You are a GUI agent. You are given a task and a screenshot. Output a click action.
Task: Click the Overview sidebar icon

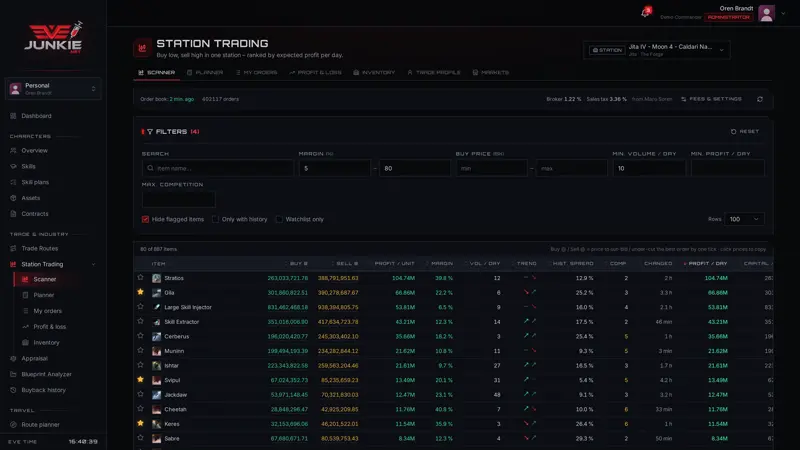[13, 151]
